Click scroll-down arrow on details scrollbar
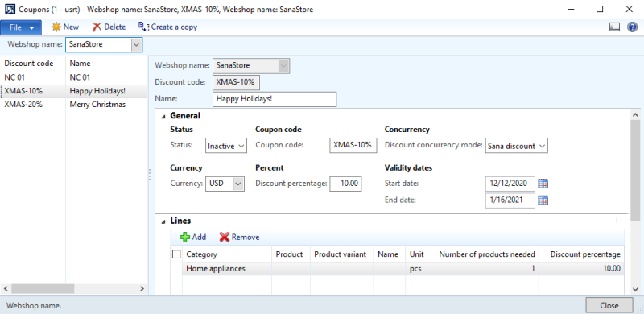644x314 pixels. tap(635, 289)
